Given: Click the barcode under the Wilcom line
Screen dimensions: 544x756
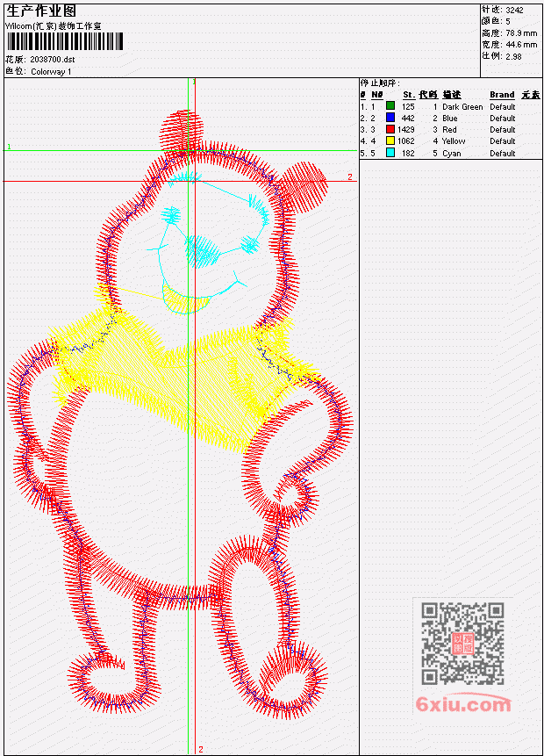Looking at the screenshot, I should click(65, 41).
